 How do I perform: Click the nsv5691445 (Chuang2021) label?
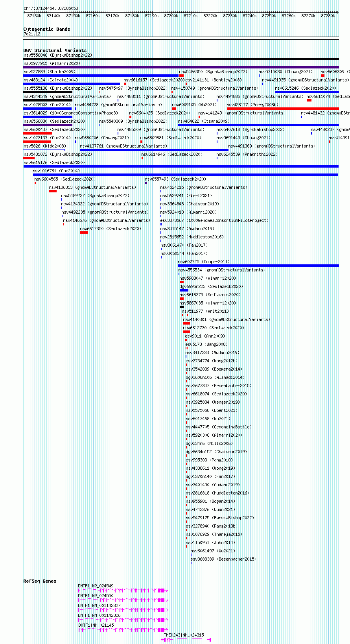pos(243,138)
